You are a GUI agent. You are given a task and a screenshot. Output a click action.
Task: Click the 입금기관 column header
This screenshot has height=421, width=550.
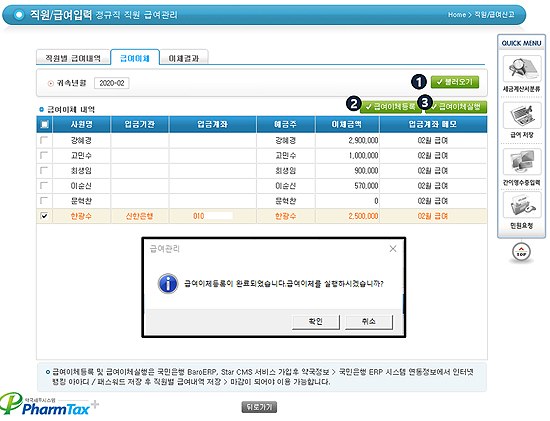tap(140, 124)
